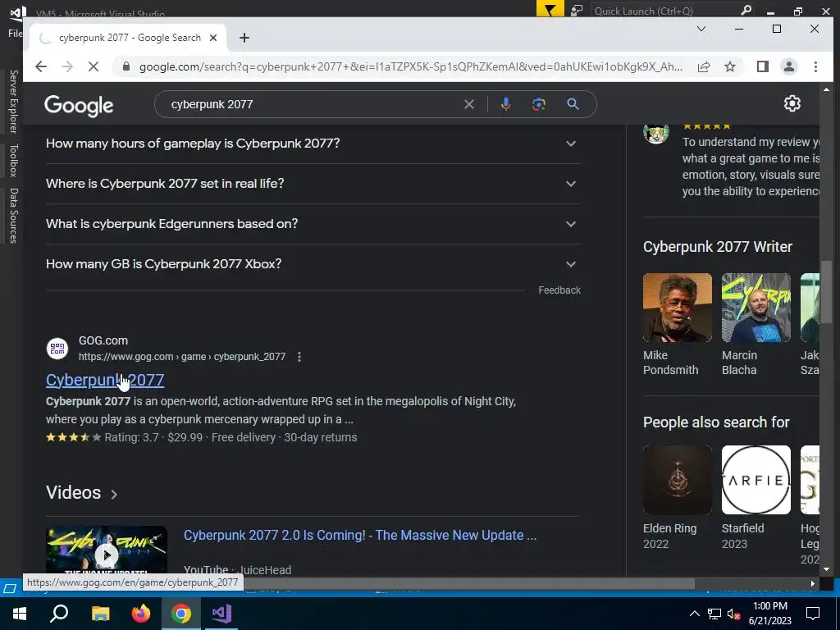Play Cyberpunk 2077 2.0 video thumbnail
840x630 pixels.
click(x=107, y=550)
